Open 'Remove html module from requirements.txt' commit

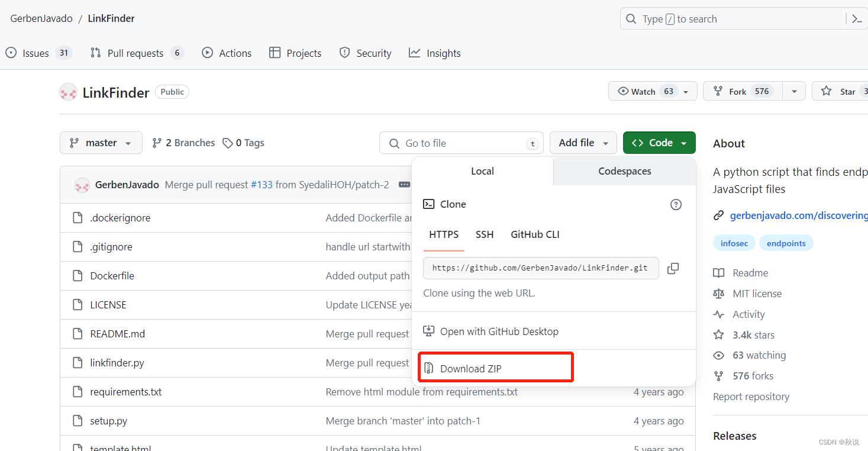point(422,392)
